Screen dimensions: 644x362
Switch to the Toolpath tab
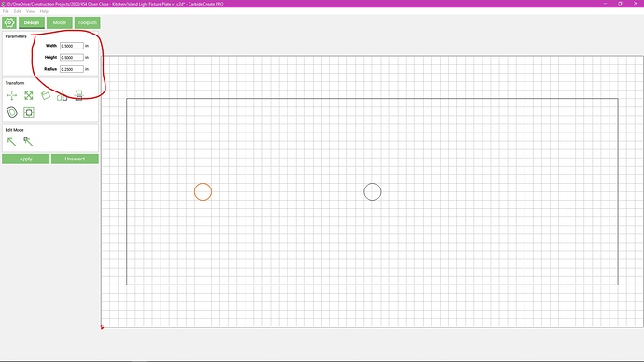coord(87,22)
